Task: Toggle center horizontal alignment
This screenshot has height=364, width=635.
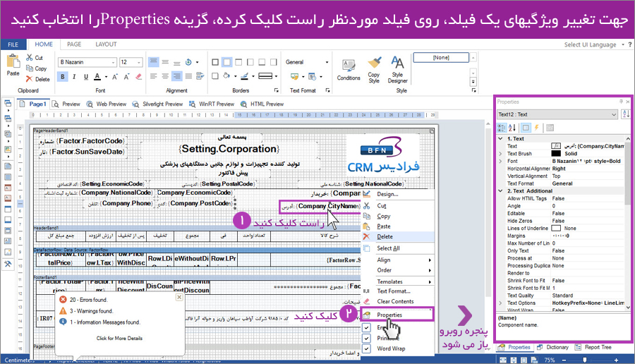Action: [x=165, y=75]
